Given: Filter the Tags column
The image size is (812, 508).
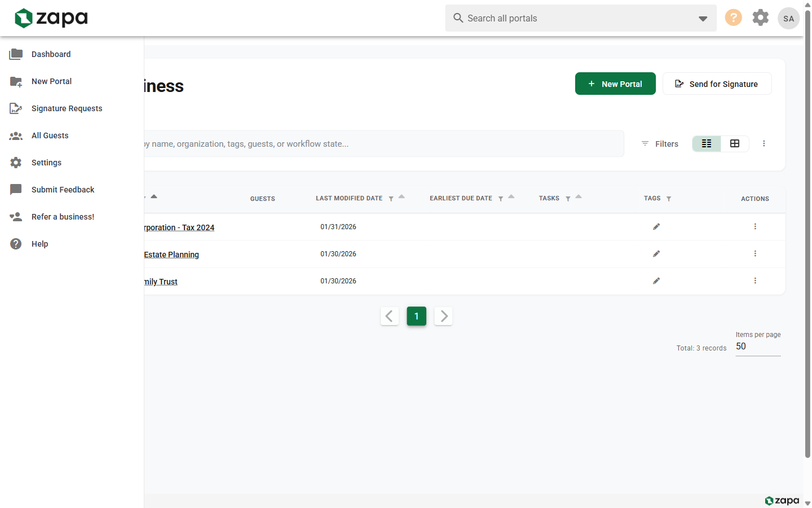Looking at the screenshot, I should coord(669,199).
